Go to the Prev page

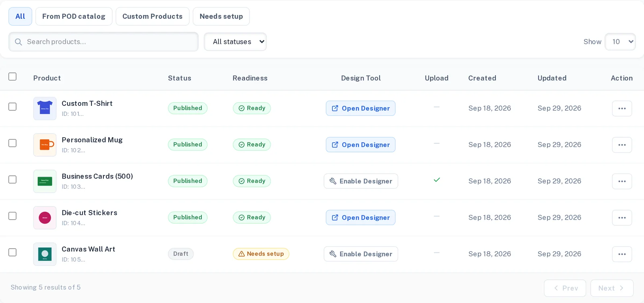tap(565, 288)
